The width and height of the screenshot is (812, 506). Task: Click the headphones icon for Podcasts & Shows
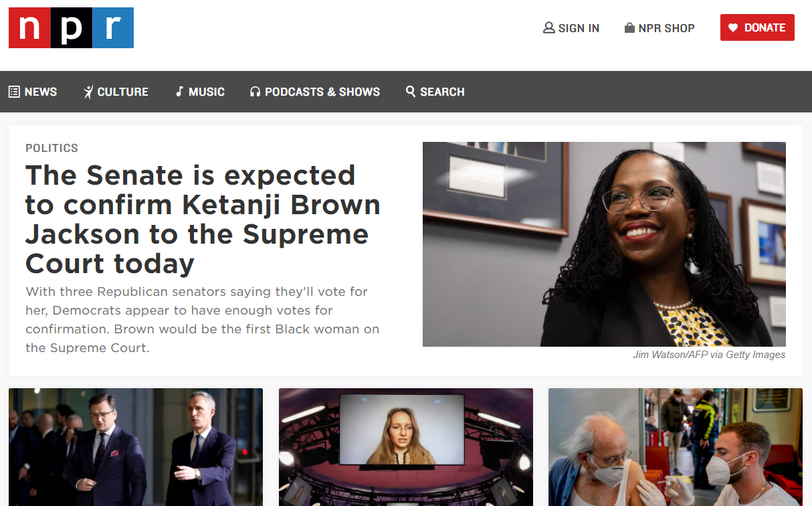point(255,92)
